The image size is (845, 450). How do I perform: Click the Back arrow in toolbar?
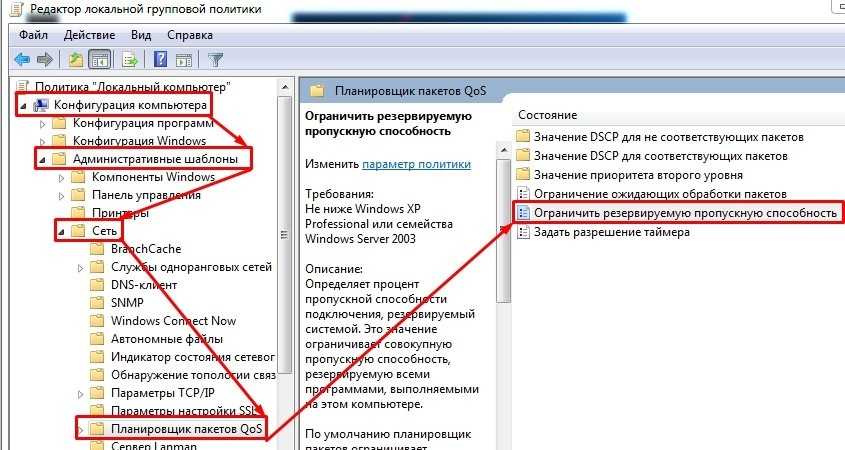tap(22, 59)
